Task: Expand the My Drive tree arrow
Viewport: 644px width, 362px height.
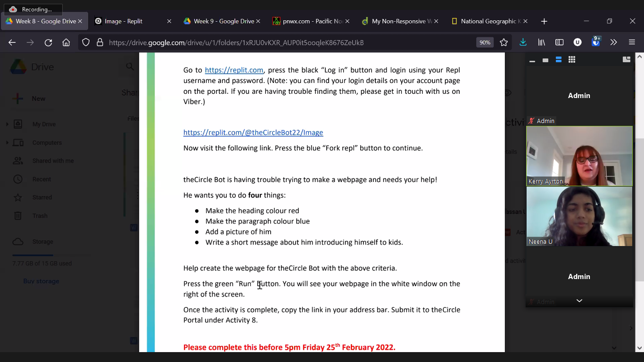Action: [7, 124]
